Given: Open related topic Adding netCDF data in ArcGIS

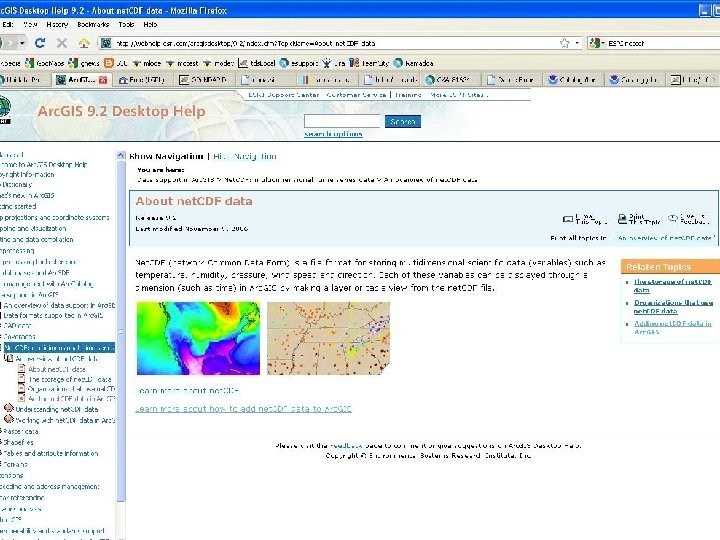Looking at the screenshot, I should point(672,327).
